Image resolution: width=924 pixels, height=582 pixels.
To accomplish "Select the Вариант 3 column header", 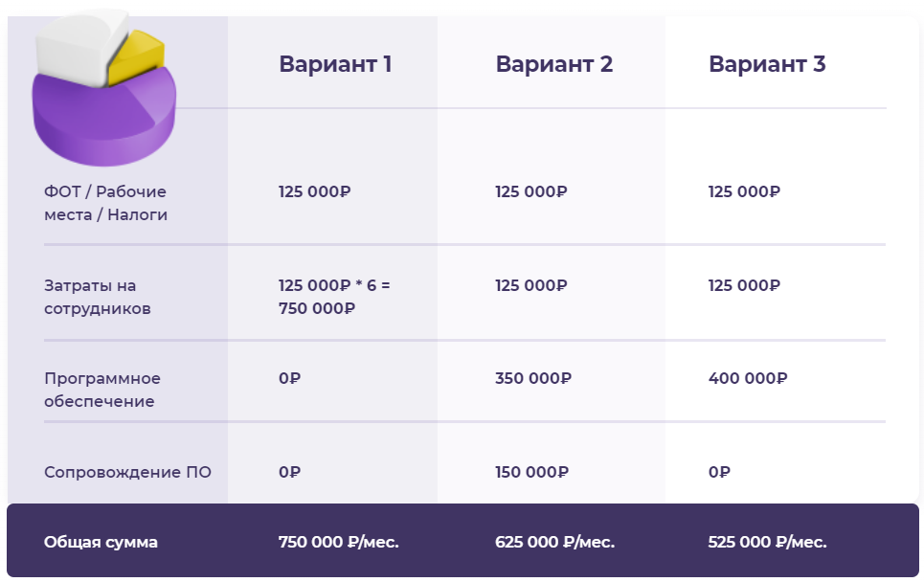I will pyautogui.click(x=767, y=63).
